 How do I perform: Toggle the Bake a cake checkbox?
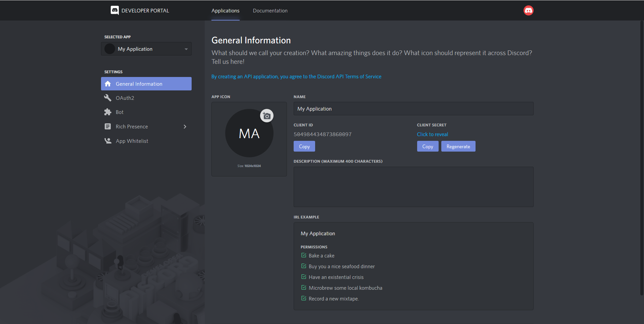coord(304,255)
